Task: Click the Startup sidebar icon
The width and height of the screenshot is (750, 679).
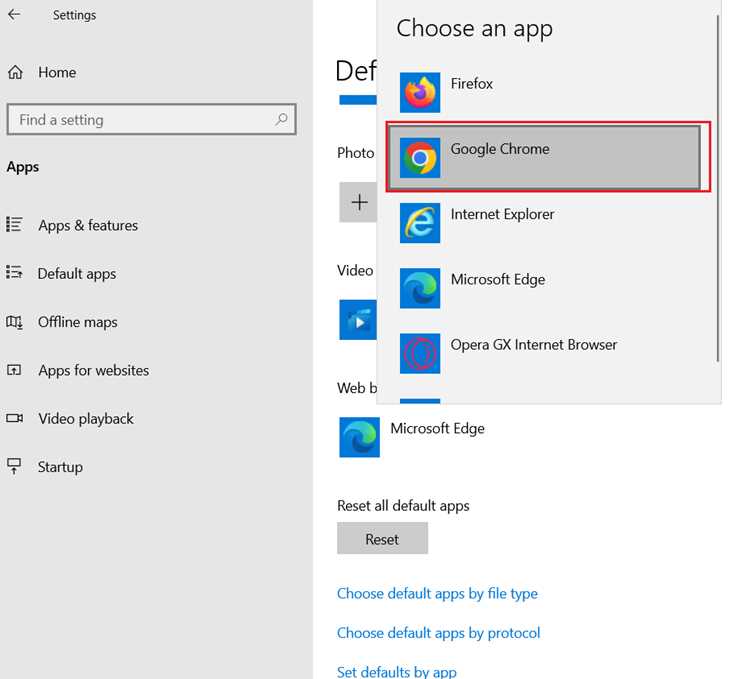Action: pos(14,466)
